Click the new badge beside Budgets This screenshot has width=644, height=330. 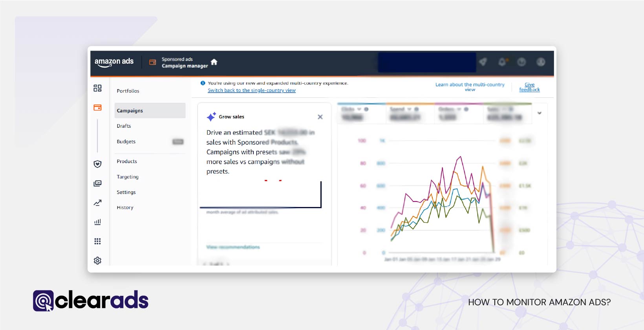pos(178,141)
